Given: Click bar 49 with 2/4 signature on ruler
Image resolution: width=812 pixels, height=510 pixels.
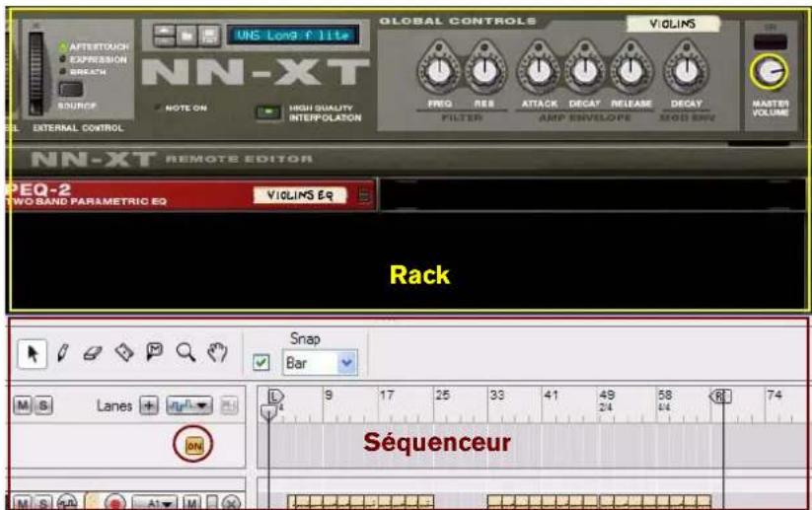Looking at the screenshot, I should coord(607,400).
